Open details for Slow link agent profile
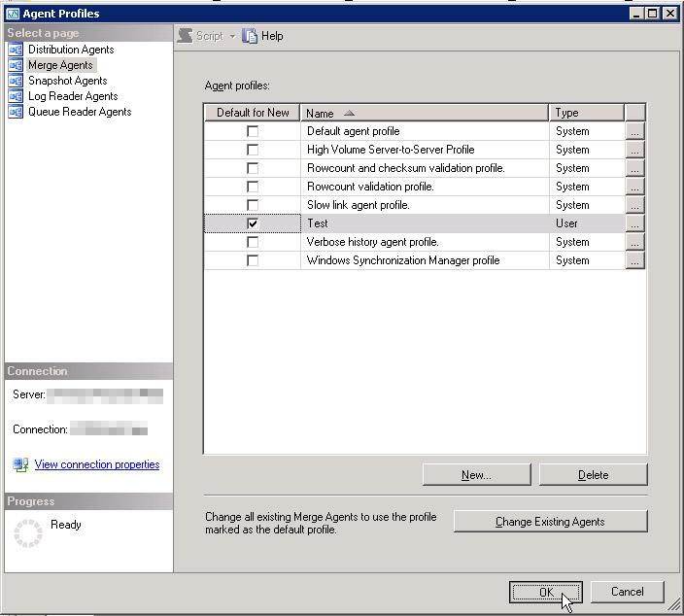Viewport: 684px width, 616px height. pyautogui.click(x=634, y=205)
